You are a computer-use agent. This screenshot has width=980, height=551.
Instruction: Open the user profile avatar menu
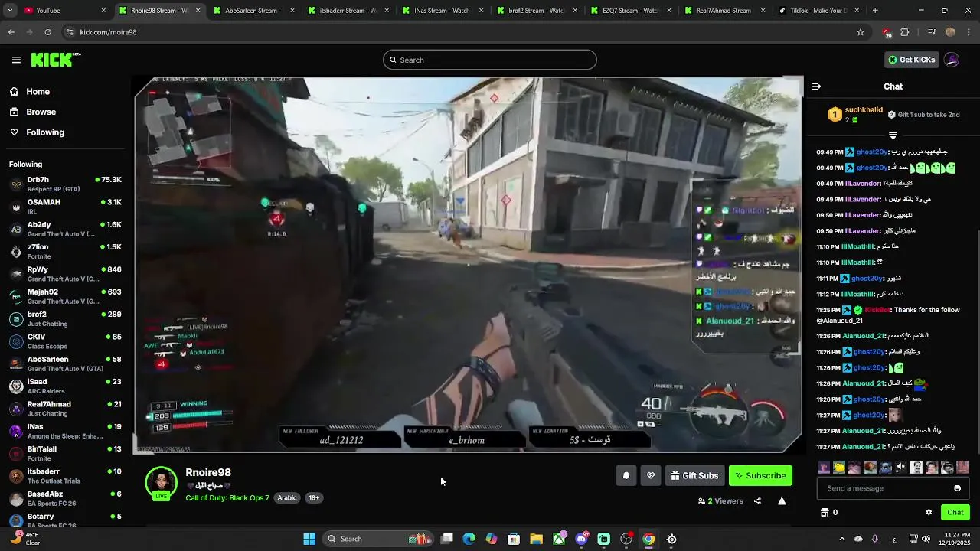click(x=952, y=60)
